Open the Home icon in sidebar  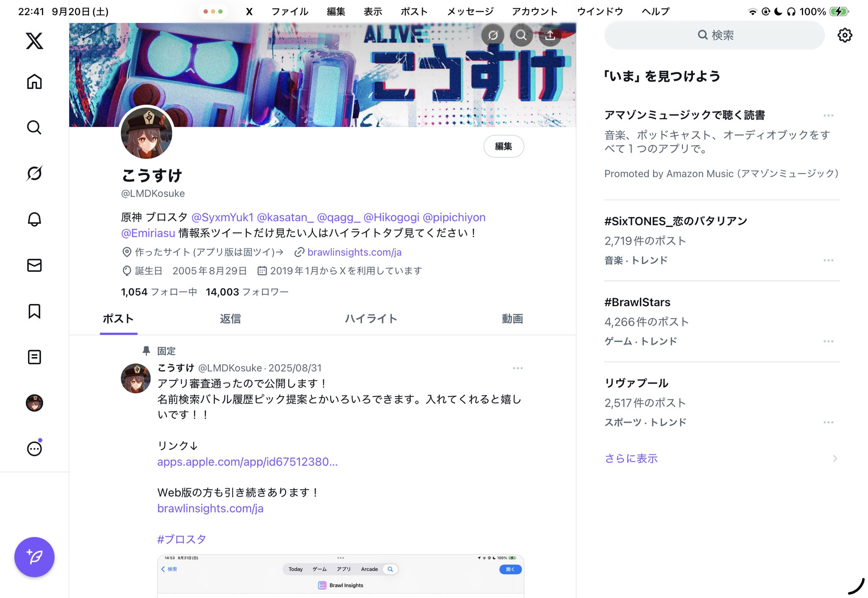coord(34,82)
